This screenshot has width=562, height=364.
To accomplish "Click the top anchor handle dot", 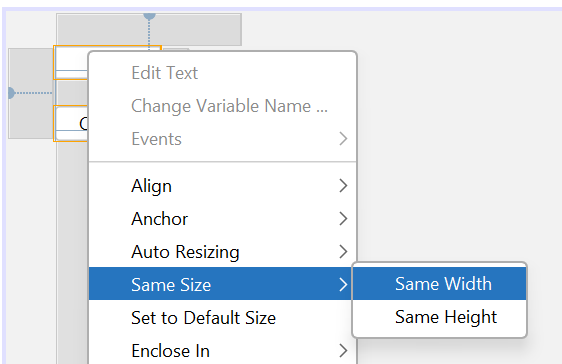I will click(149, 16).
